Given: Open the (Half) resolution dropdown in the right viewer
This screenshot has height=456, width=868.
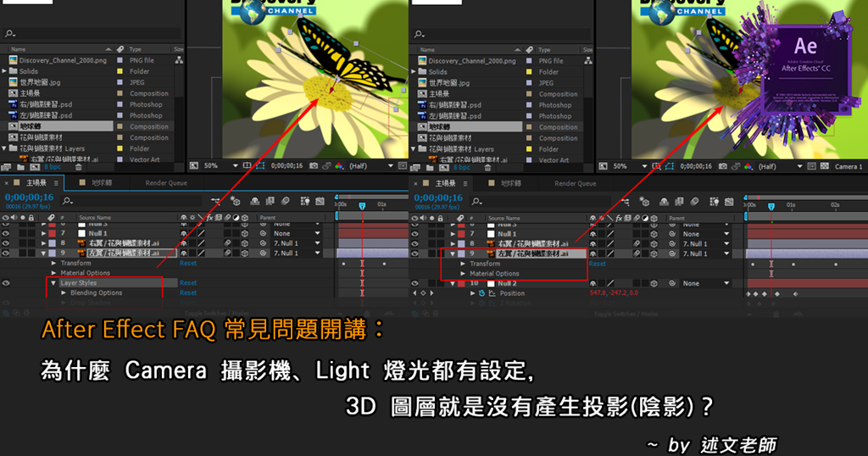Looking at the screenshot, I should pos(780,166).
